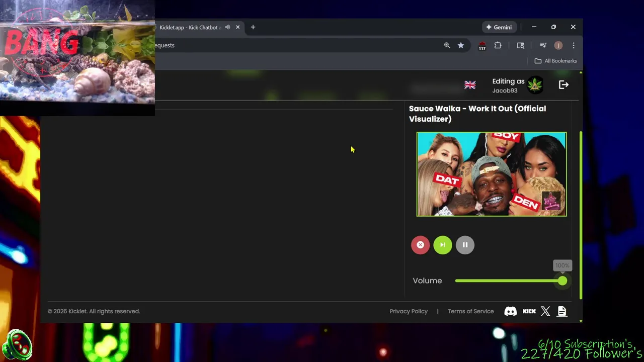This screenshot has height=362, width=644.
Task: Open the Kick link icon
Action: 529,311
